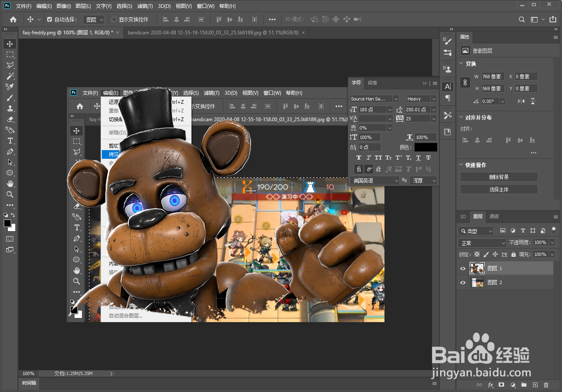This screenshot has width=562, height=392.
Task: Toggle the width-height link constraint icon
Action: click(x=465, y=82)
